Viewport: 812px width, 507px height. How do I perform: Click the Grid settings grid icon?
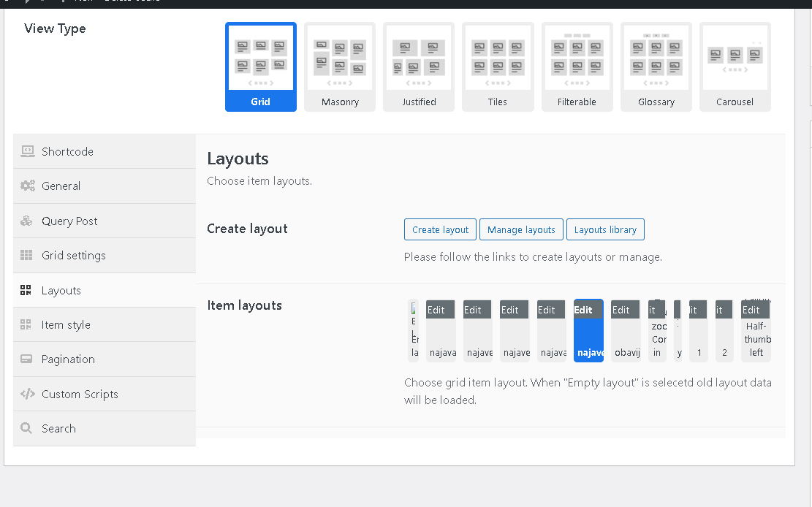coord(27,255)
